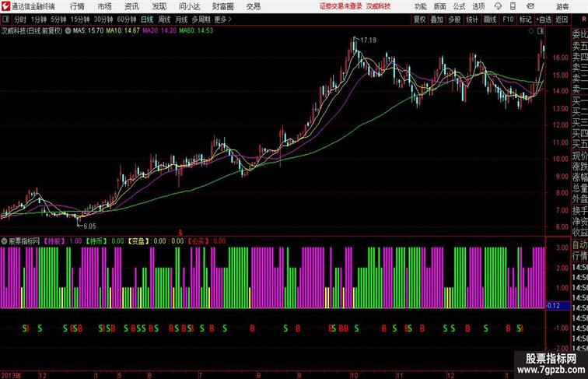Click the 复权 toolbar button
The width and height of the screenshot is (588, 379).
click(x=420, y=19)
